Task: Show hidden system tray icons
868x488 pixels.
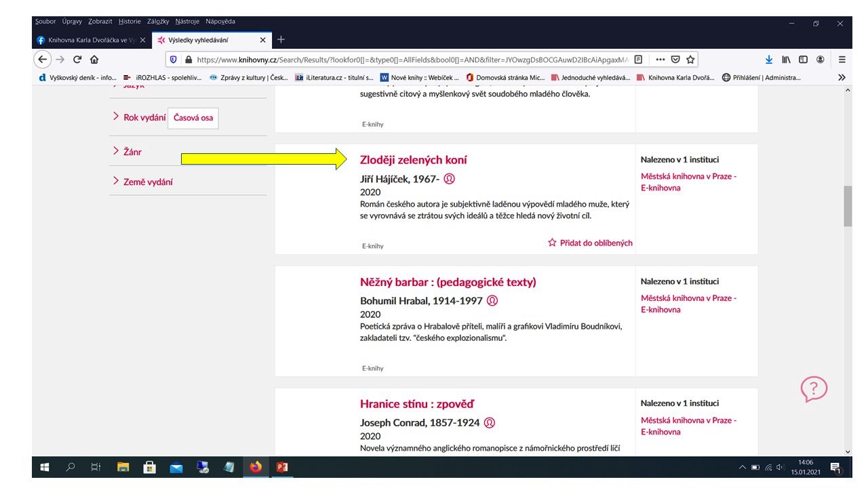Action: (x=743, y=468)
